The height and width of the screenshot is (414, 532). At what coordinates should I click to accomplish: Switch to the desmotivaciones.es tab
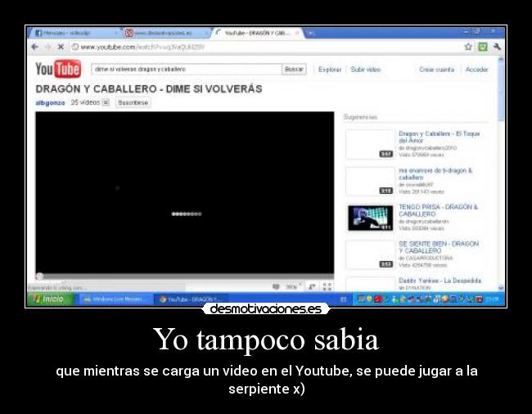pos(165,33)
